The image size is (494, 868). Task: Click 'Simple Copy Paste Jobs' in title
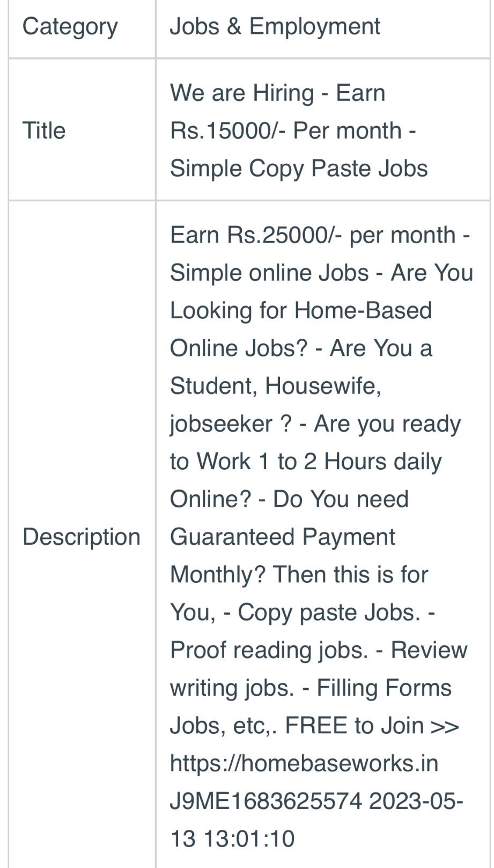pyautogui.click(x=299, y=168)
